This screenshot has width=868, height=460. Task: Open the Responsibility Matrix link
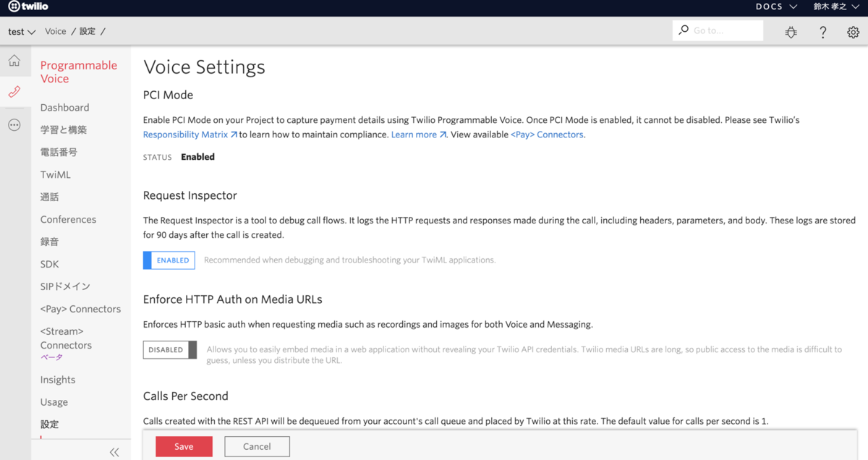(190, 135)
